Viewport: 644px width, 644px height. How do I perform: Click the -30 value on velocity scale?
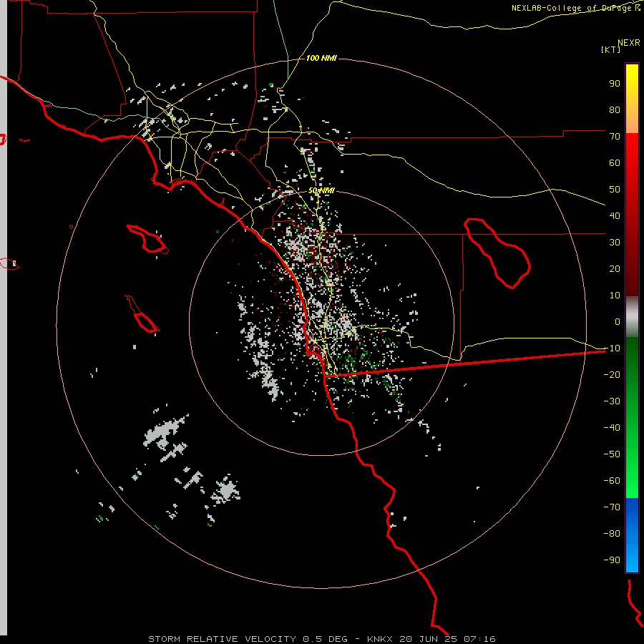click(612, 401)
